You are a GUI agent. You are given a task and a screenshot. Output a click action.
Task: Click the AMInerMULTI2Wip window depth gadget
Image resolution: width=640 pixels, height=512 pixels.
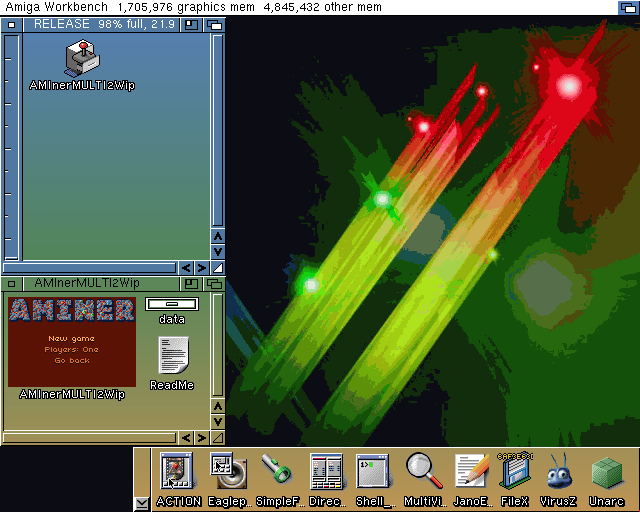(x=214, y=284)
